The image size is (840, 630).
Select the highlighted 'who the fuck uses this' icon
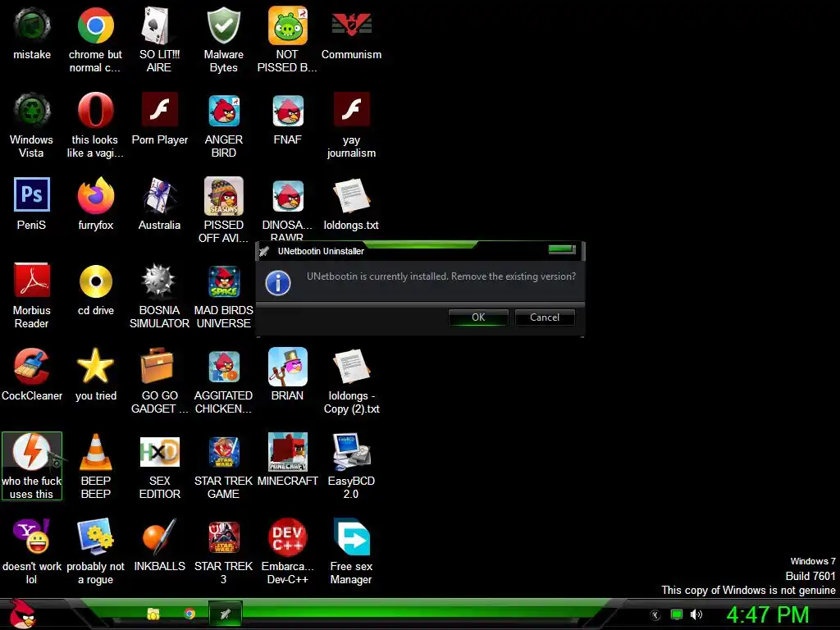pos(32,466)
